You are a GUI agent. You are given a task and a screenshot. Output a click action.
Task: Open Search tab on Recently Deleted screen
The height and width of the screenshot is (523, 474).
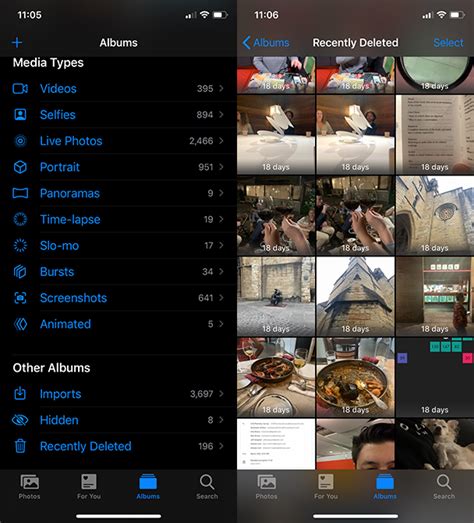(444, 487)
